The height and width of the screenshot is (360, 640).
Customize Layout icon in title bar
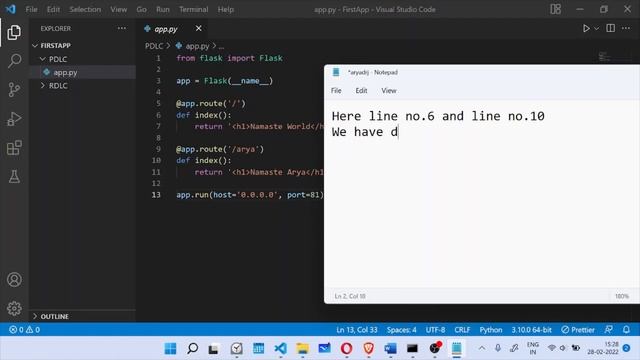coord(556,9)
